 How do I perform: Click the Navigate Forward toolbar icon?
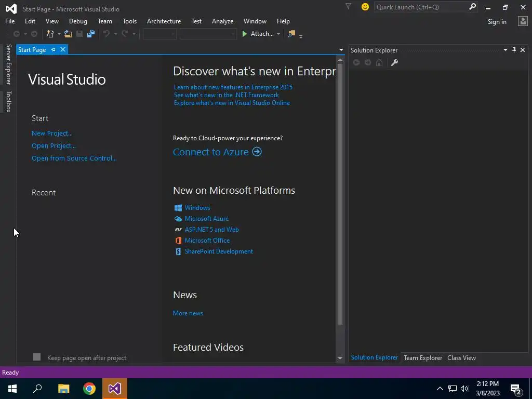34,34
